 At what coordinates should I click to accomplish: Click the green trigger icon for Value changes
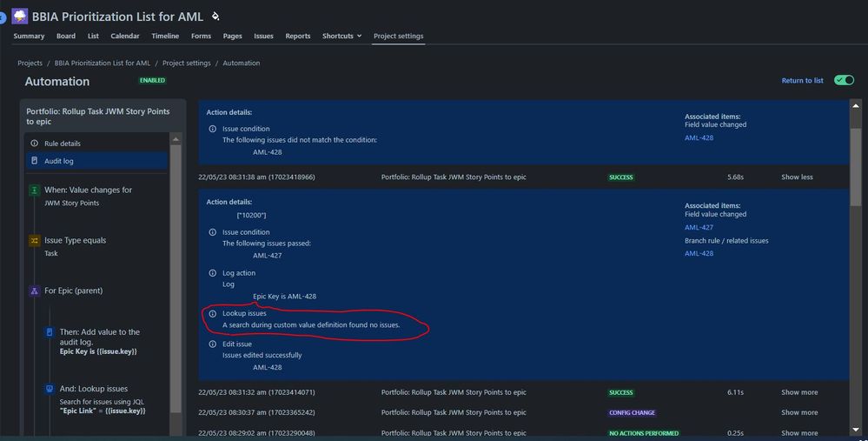tap(35, 190)
